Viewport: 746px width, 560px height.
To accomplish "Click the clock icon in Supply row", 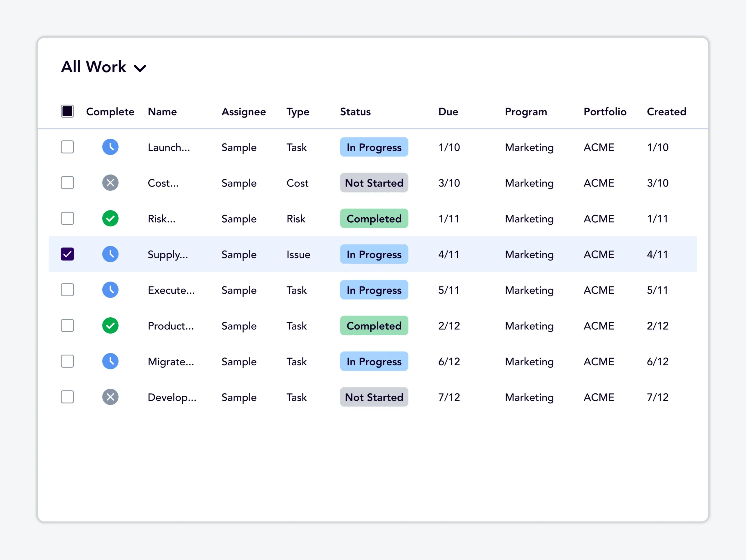I will 110,254.
